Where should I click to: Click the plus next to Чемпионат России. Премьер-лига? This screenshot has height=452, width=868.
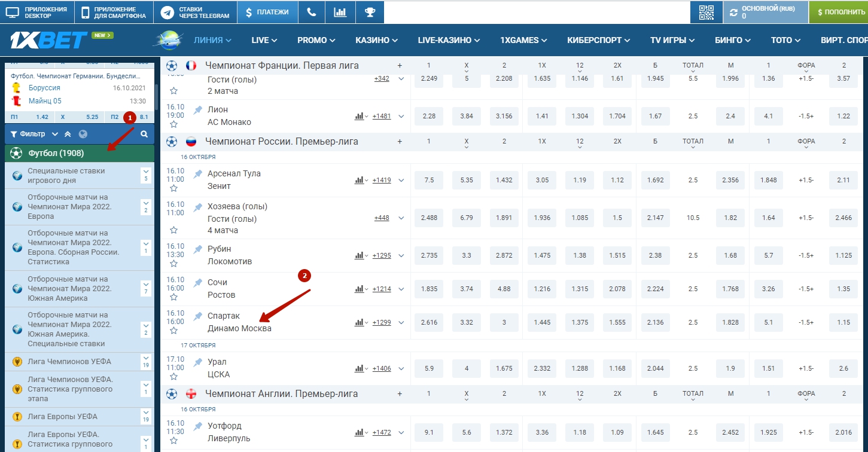coord(400,142)
